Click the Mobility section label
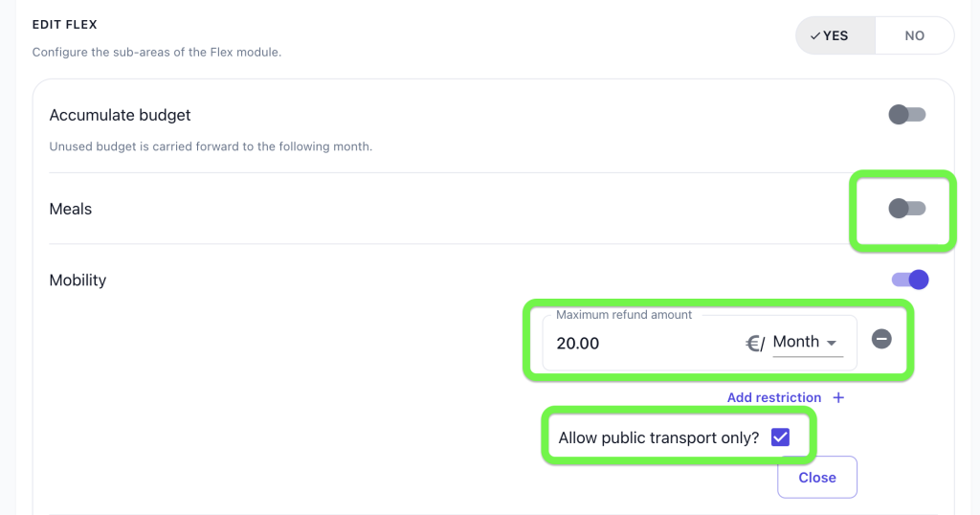The height and width of the screenshot is (515, 980). (x=78, y=280)
